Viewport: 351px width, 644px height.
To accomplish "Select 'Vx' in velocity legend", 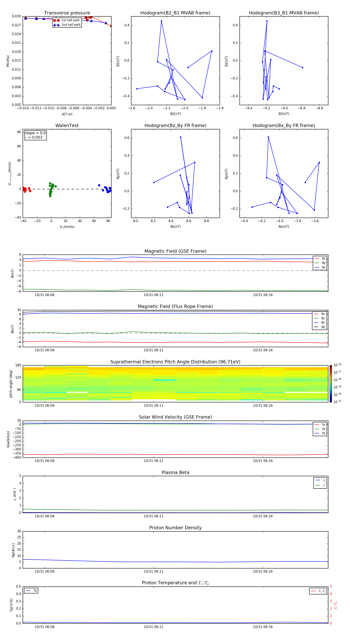I will coord(320,424).
